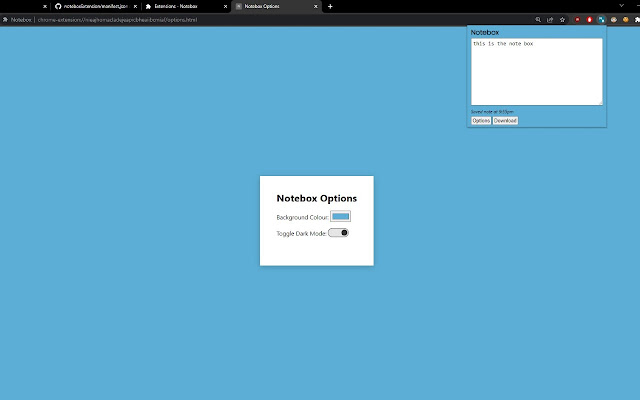The image size is (640, 400).
Task: Click the new tab plus button
Action: (x=330, y=6)
